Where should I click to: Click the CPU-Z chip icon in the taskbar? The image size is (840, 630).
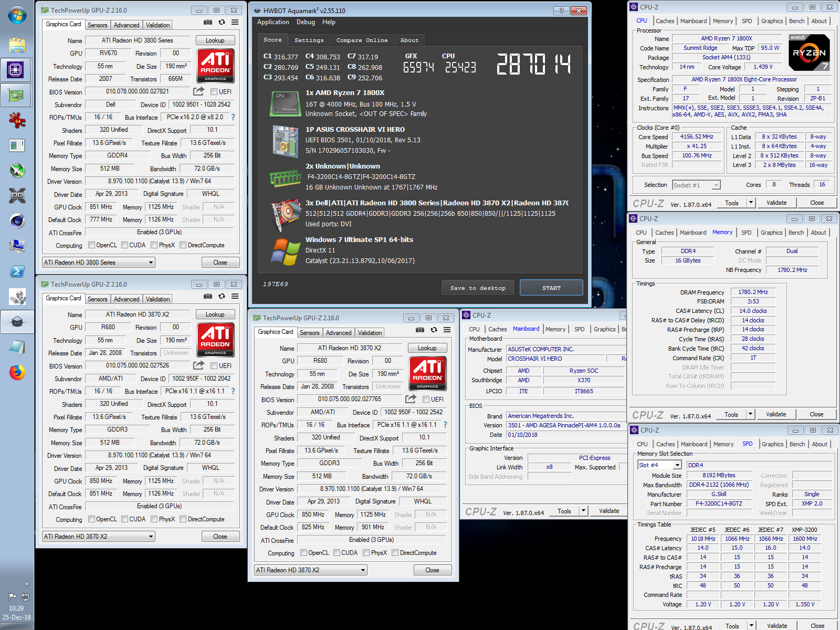click(17, 69)
